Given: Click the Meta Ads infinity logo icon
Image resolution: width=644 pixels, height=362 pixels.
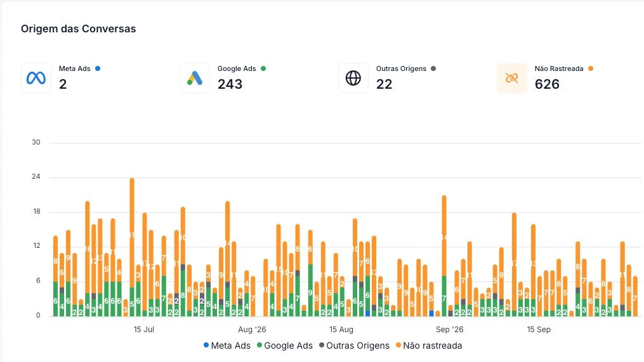Looking at the screenshot, I should coord(36,78).
